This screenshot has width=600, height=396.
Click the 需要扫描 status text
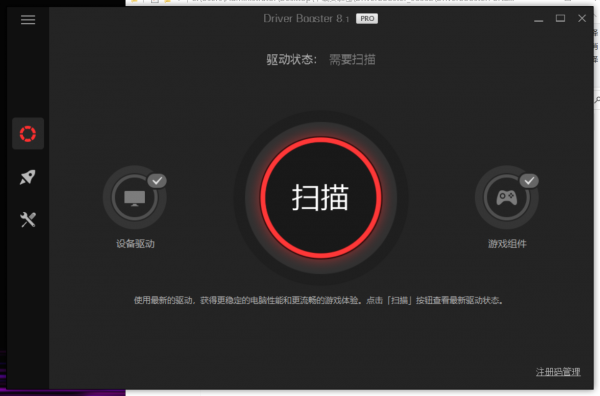point(352,60)
